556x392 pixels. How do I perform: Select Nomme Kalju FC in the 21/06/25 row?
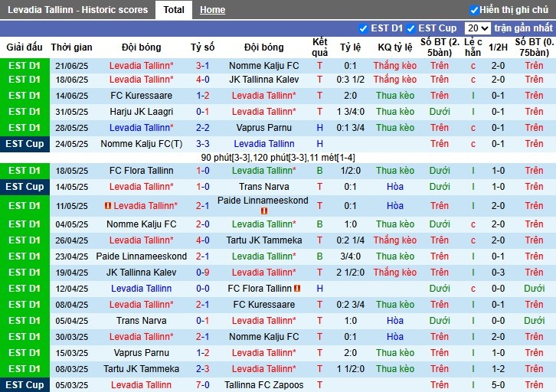[263, 66]
